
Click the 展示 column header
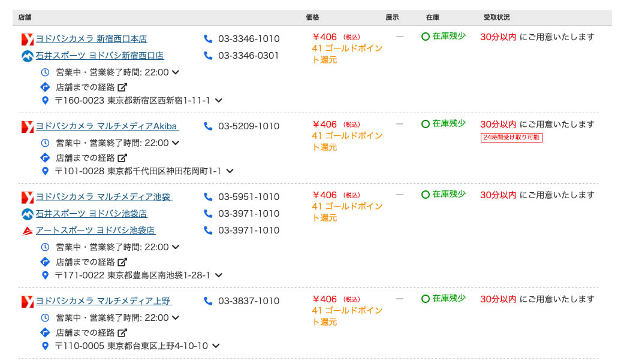pyautogui.click(x=392, y=17)
